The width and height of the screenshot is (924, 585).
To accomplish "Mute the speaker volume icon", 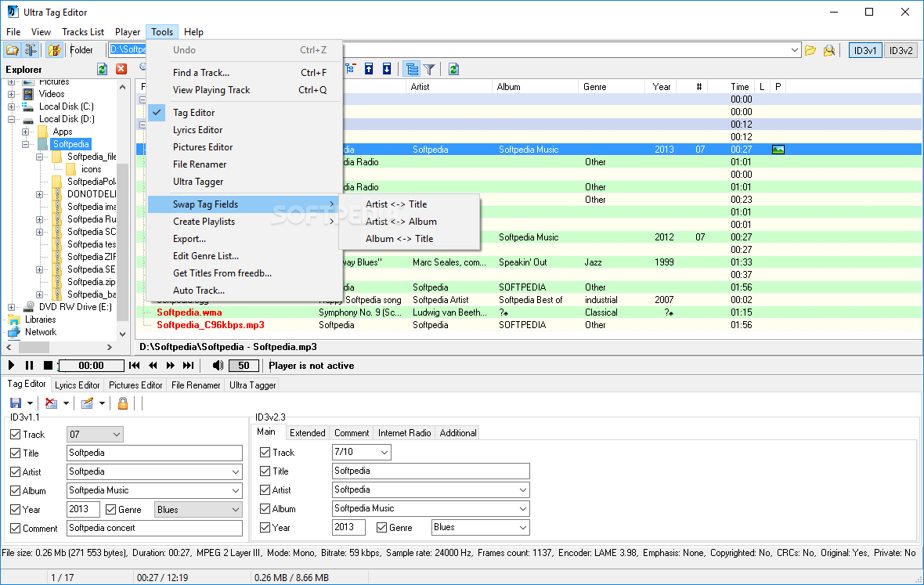I will 218,365.
